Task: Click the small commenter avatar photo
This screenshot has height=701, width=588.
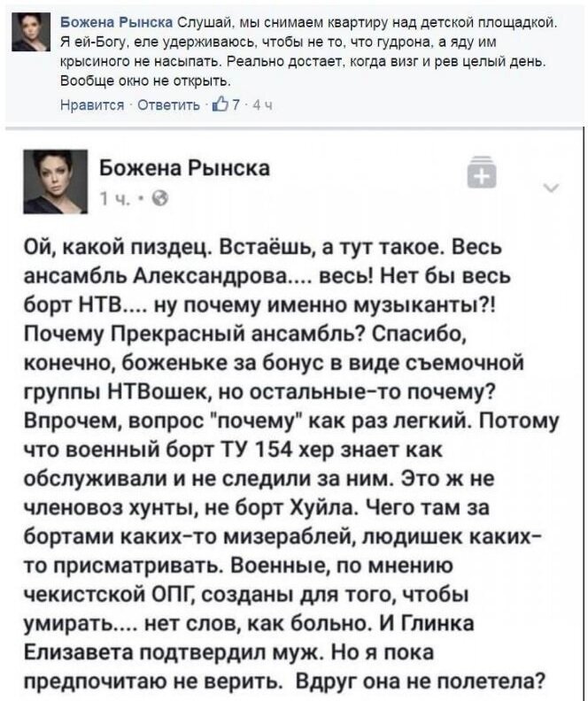Action: point(31,32)
